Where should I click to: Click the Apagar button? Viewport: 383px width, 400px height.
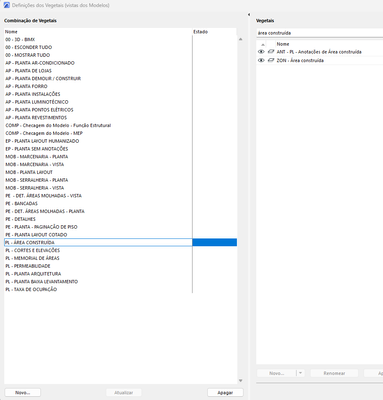point(225,393)
